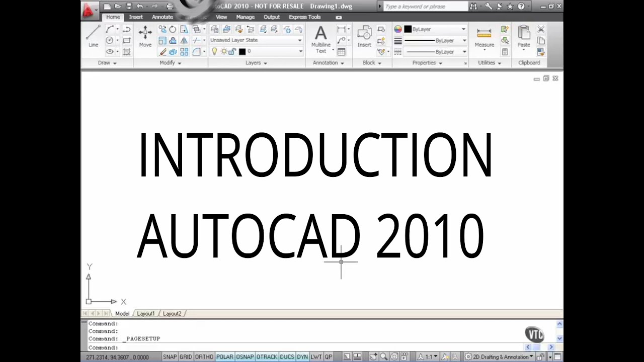Viewport: 644px width, 362px height.
Task: Click the Undo arrow in Quick Access toolbar
Action: (x=140, y=7)
